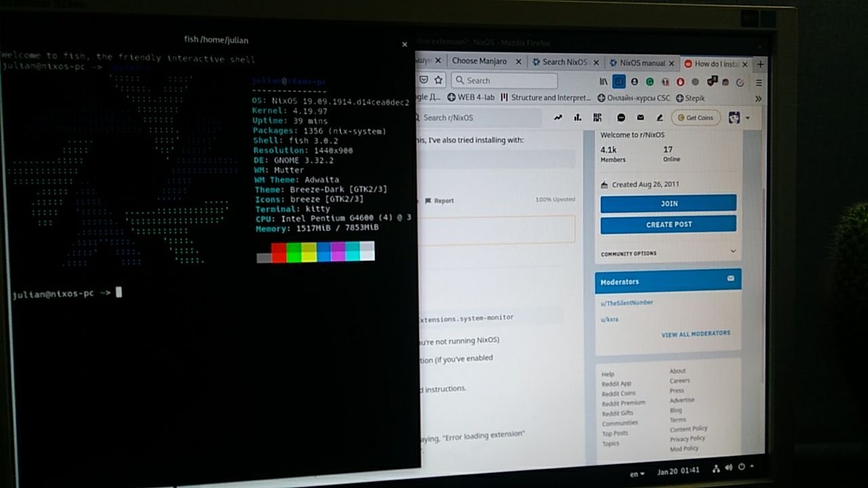
Task: Open the system menu arrow in the GNOME panel
Action: pyautogui.click(x=751, y=467)
